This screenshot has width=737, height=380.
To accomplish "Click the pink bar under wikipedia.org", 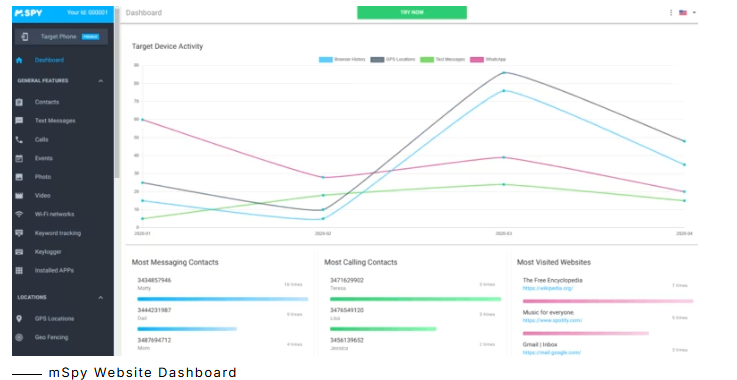I will click(608, 301).
